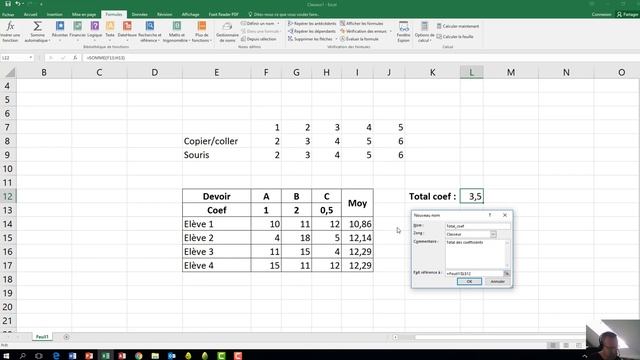
Task: Click Évaluer la formule
Action: click(360, 39)
